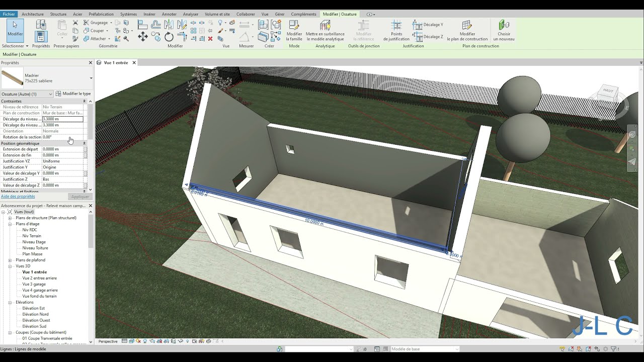Viewport: 644px width, 362px height.
Task: Click the Décalage du niveau input field
Action: [62, 119]
